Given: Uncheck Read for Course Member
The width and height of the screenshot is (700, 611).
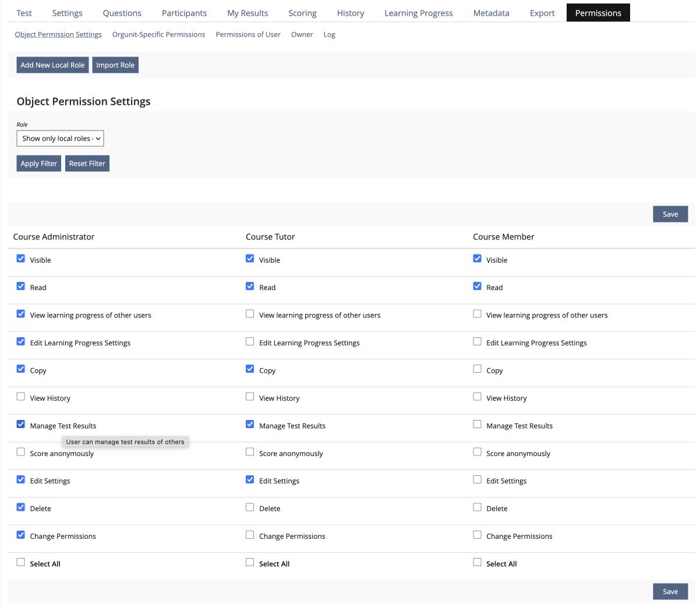Looking at the screenshot, I should (x=477, y=287).
